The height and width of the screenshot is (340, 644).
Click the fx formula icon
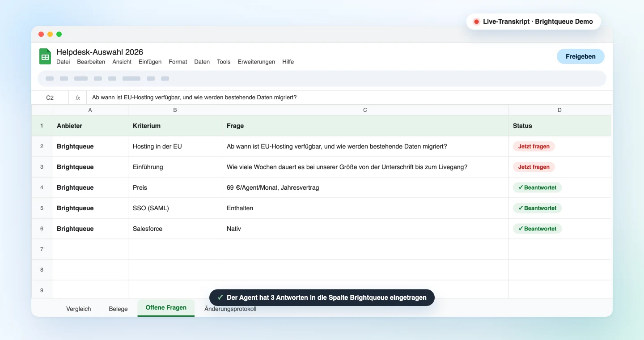78,98
